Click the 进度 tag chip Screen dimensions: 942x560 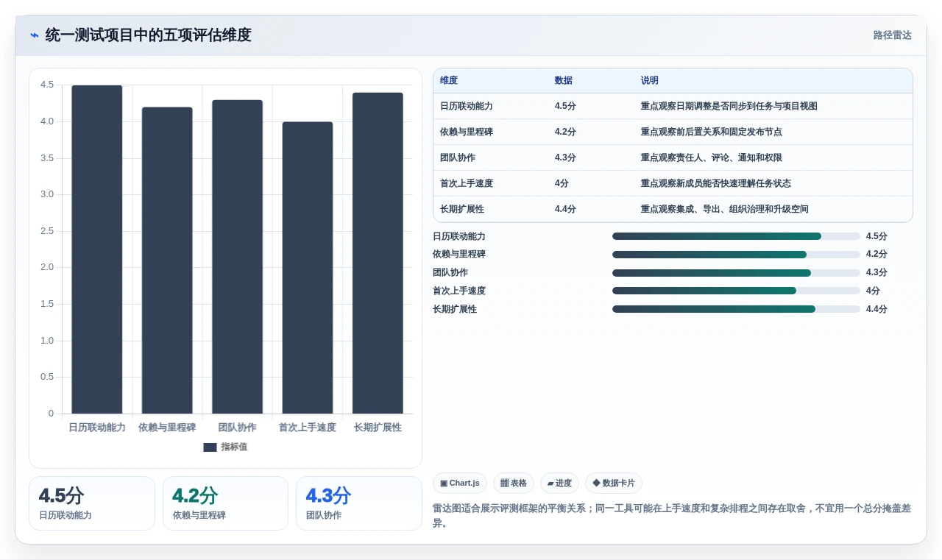click(559, 483)
